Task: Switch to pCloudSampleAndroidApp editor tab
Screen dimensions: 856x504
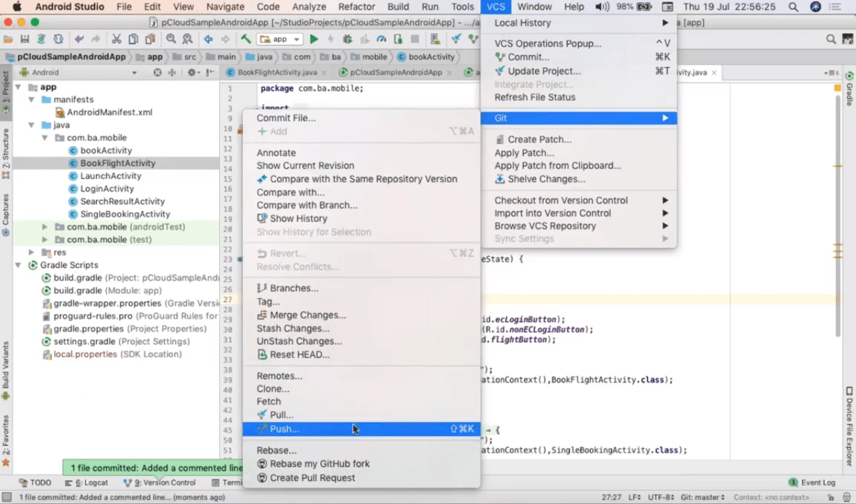Action: (396, 73)
